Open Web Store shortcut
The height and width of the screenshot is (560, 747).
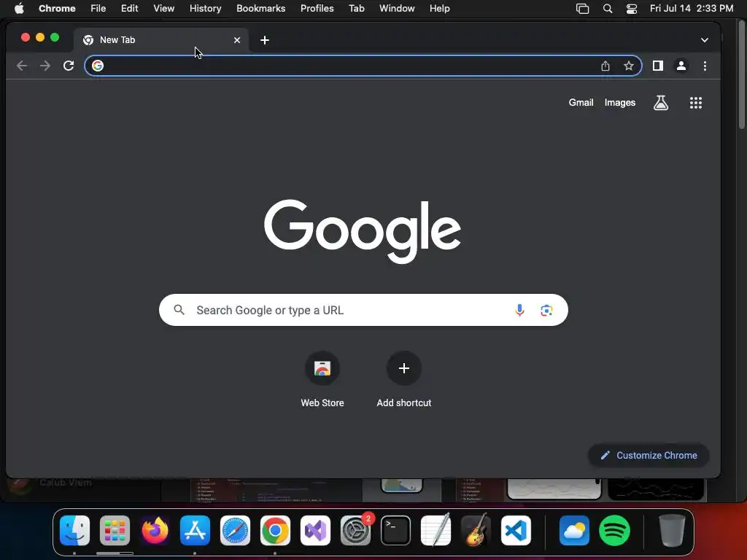[x=322, y=380]
